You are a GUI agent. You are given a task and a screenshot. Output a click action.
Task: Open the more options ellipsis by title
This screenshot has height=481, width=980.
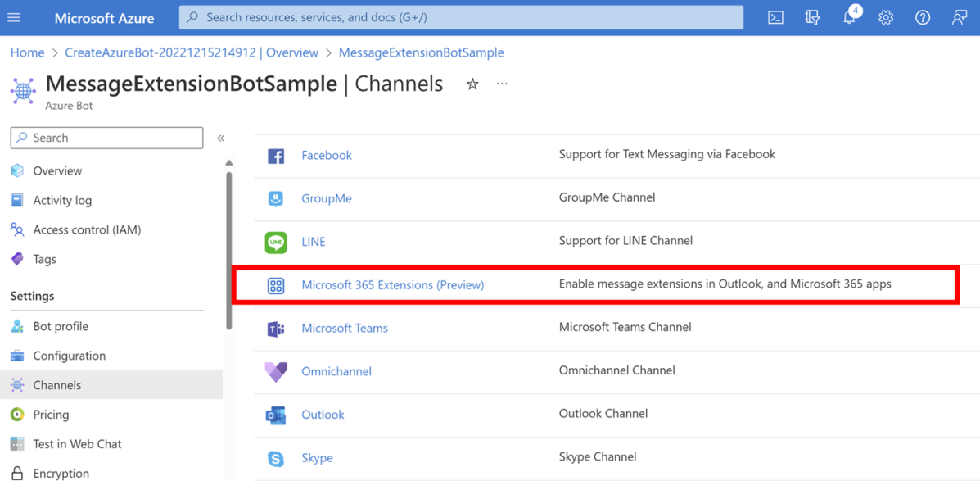pos(502,84)
